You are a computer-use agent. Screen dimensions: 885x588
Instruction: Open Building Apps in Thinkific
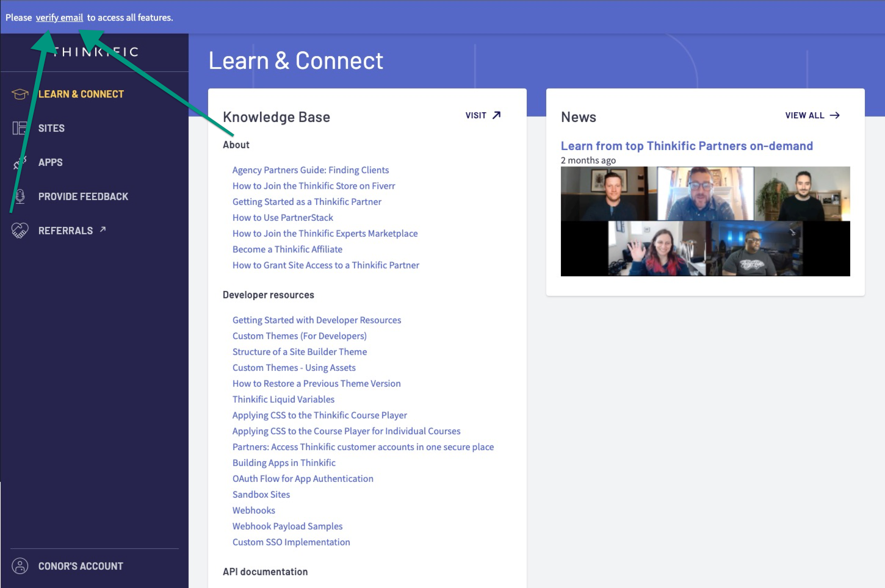(x=284, y=463)
